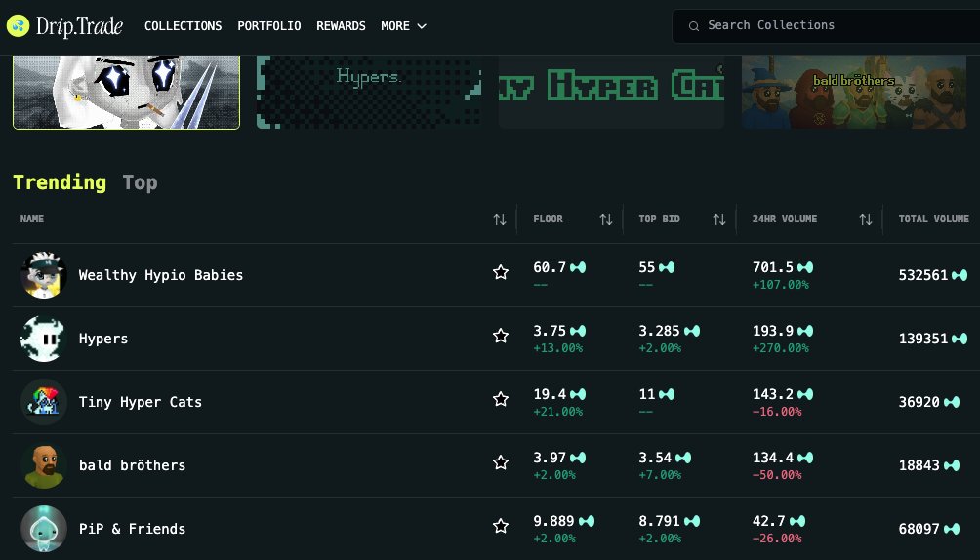This screenshot has width=980, height=560.
Task: Open the Hypers collection name link
Action: tap(103, 339)
